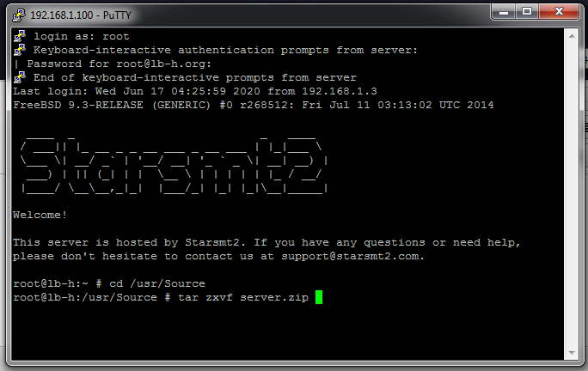Click the 'Welcome!' text
This screenshot has height=371, width=588.
(x=40, y=215)
